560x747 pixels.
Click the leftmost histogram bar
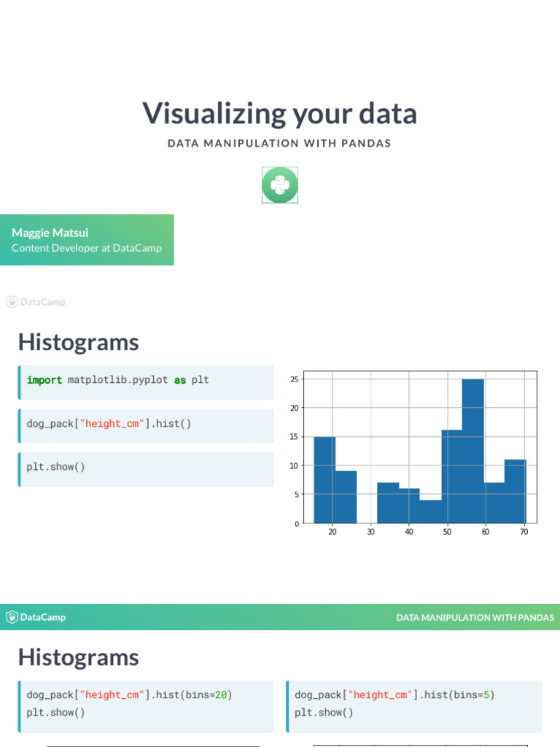324,480
